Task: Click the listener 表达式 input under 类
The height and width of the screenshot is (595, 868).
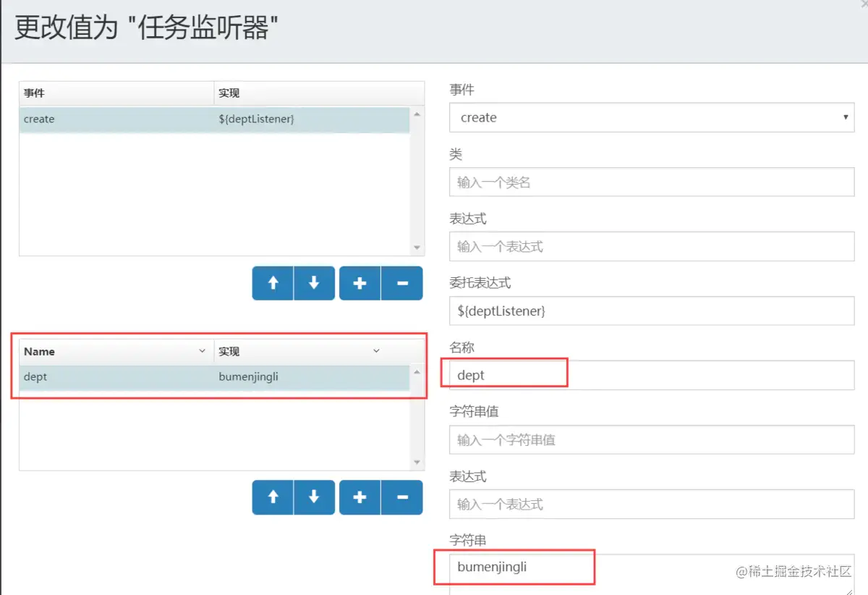Action: click(x=652, y=247)
